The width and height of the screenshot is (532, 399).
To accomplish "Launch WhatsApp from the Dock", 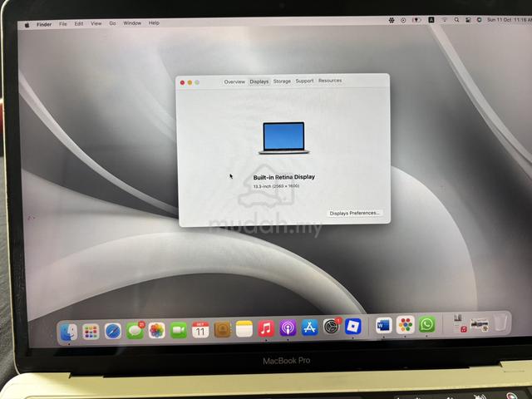I will coord(426,324).
